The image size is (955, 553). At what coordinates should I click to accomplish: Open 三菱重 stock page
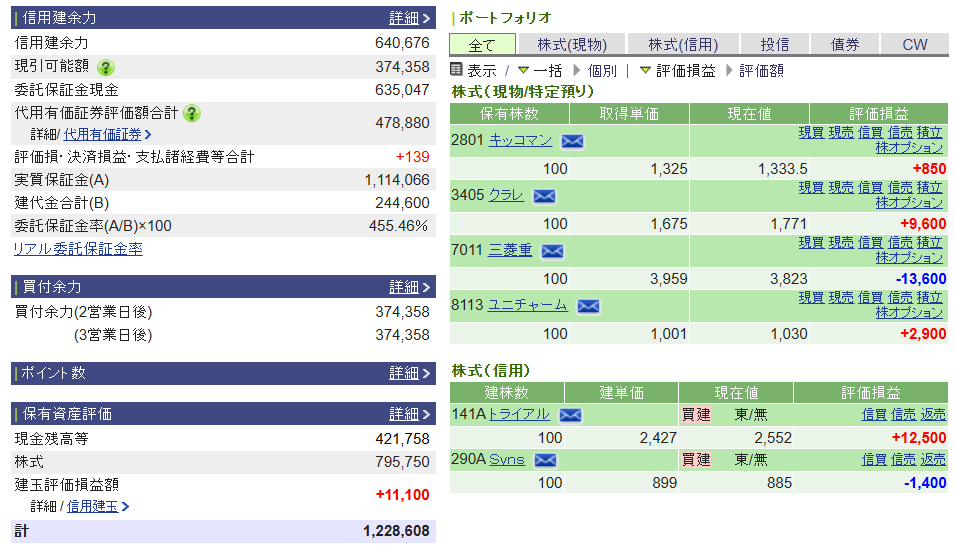510,250
